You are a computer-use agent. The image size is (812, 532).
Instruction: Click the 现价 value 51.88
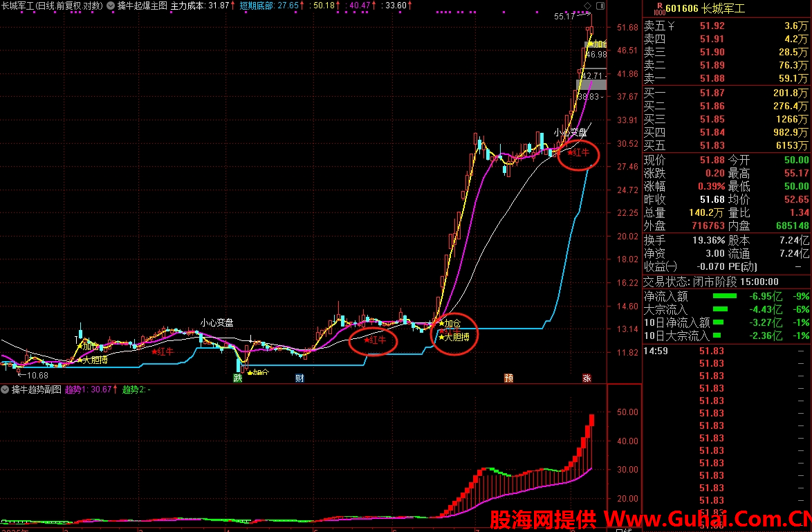click(x=712, y=160)
